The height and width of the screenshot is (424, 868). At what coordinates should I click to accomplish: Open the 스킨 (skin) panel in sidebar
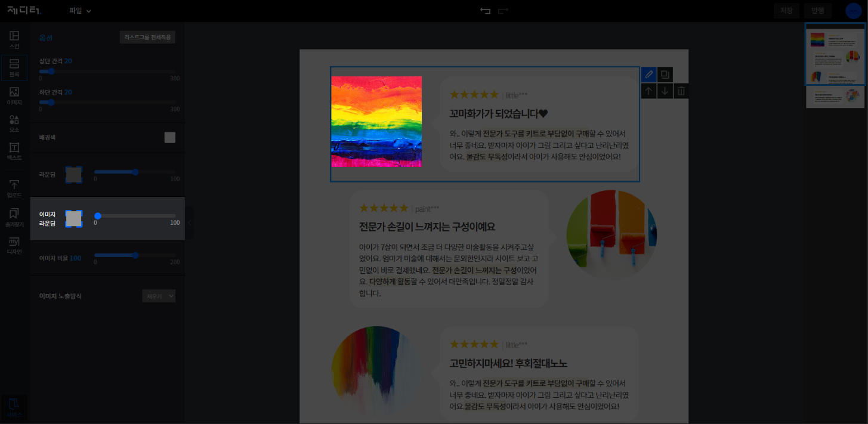point(14,40)
